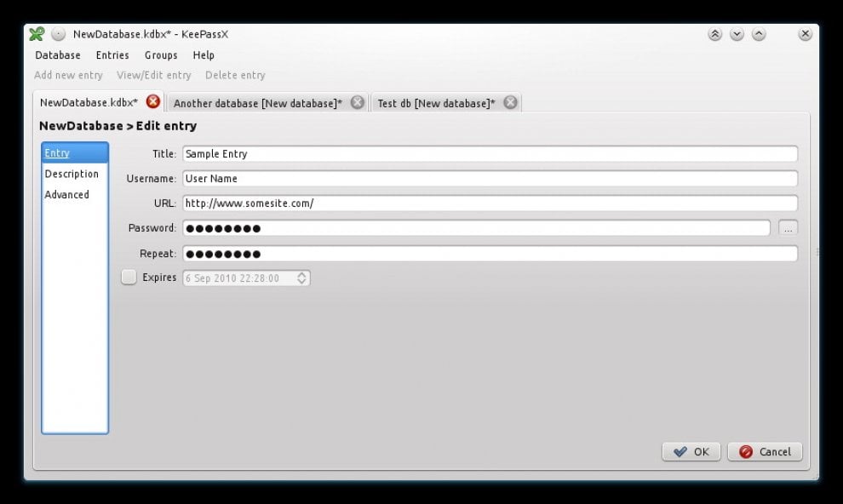Enable the Expires checkbox

[x=129, y=278]
